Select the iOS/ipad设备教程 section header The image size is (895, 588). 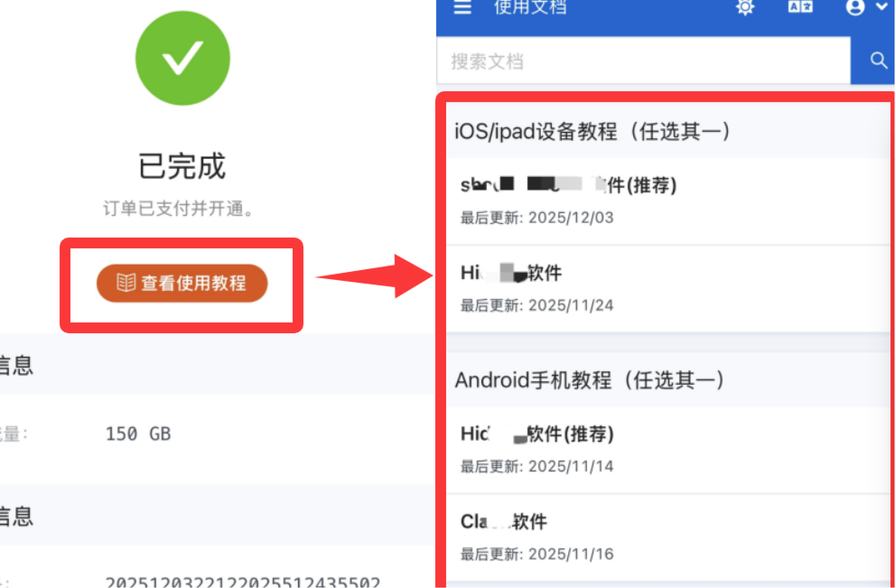(x=592, y=131)
